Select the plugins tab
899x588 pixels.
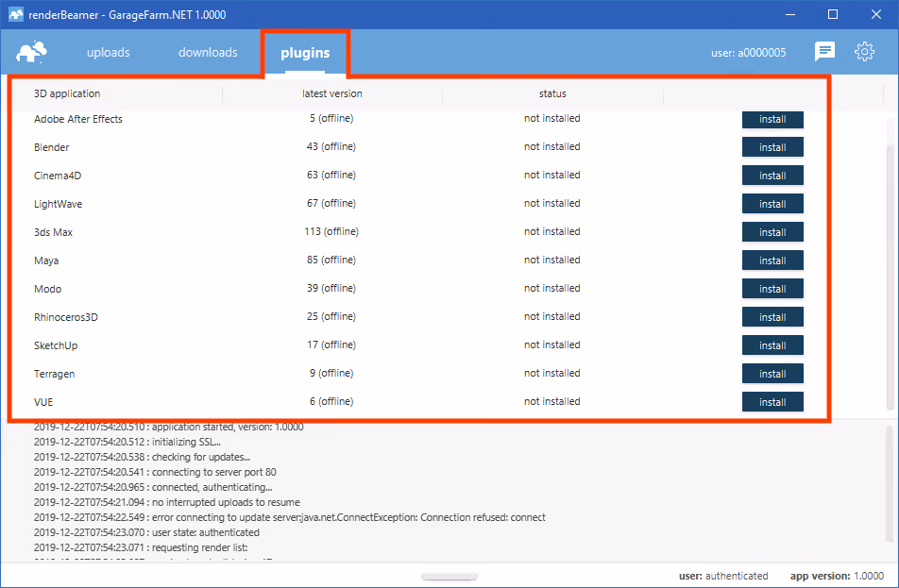click(x=305, y=53)
